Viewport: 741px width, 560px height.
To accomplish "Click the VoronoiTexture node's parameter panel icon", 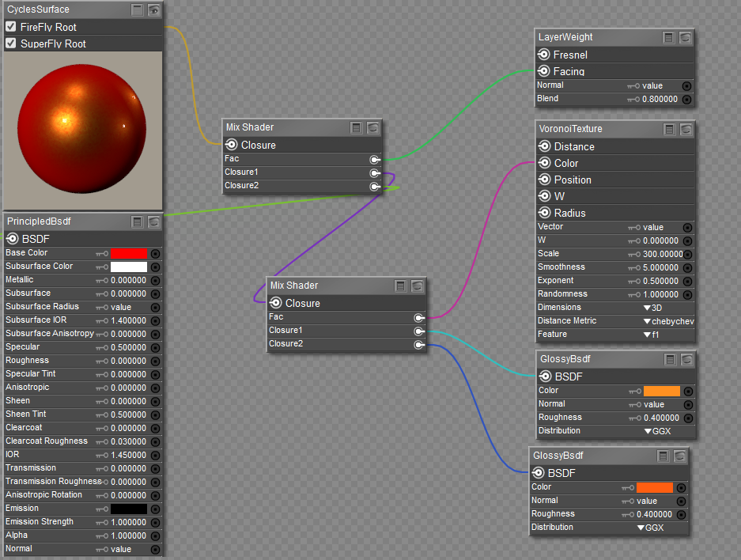I will [x=670, y=129].
